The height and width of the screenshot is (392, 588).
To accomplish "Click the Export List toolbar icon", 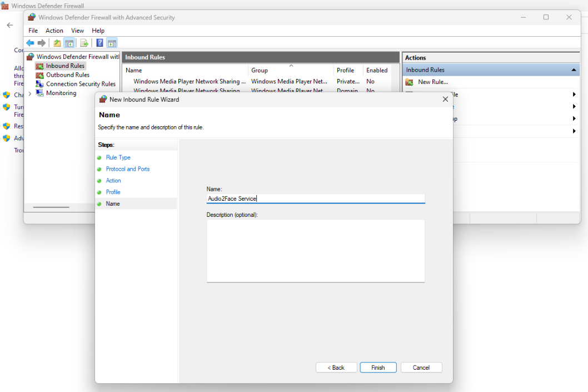I will tap(84, 43).
